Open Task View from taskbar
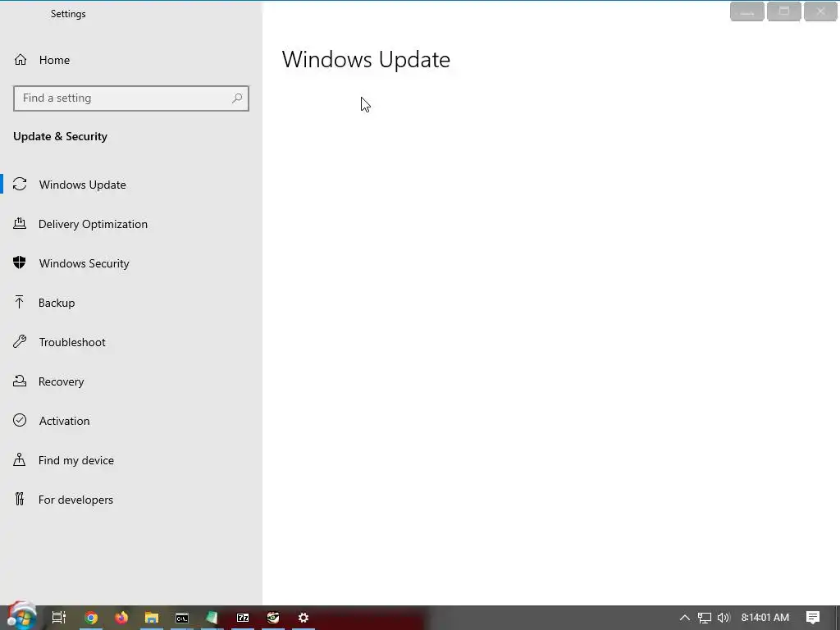840x630 pixels. point(59,618)
